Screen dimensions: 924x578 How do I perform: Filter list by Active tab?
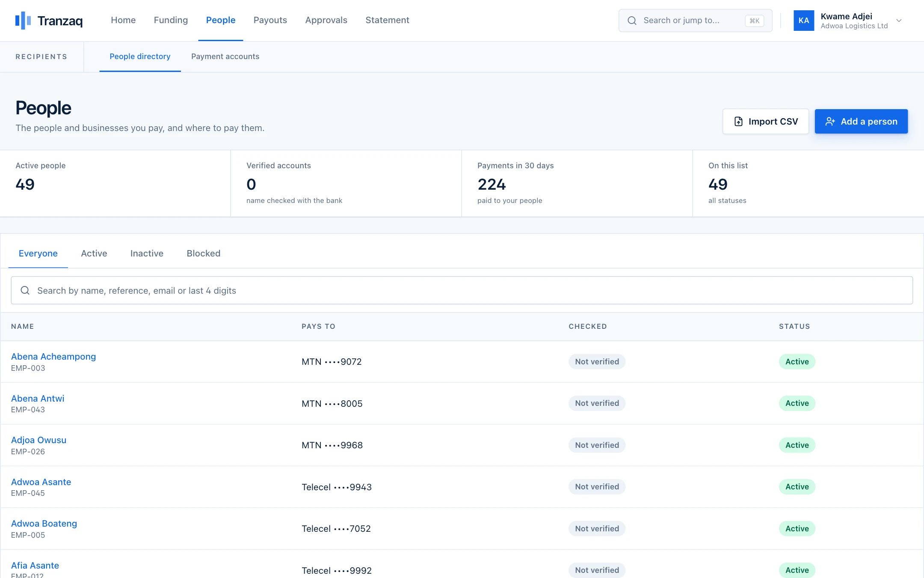coord(94,253)
